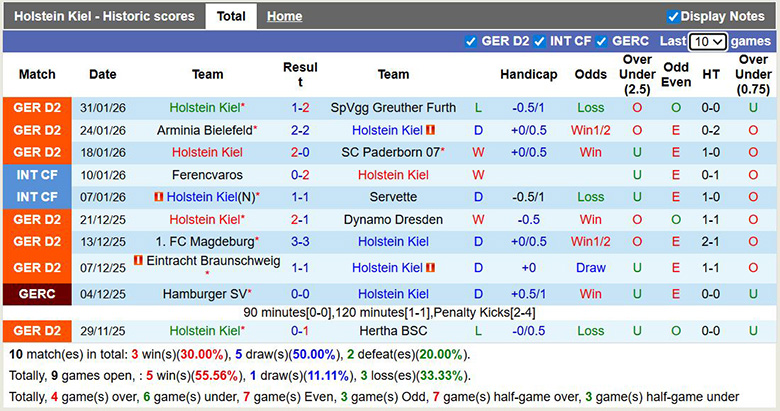Click the GER D2 badge for 29/11/25
Screen dimensions: 780x411
coord(37,331)
